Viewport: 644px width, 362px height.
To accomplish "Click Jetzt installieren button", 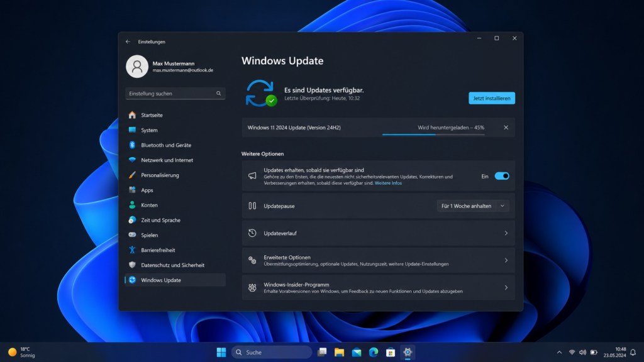I will pyautogui.click(x=492, y=98).
